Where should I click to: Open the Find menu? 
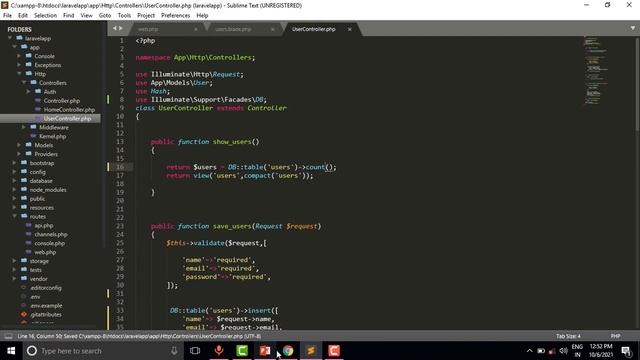pos(68,16)
